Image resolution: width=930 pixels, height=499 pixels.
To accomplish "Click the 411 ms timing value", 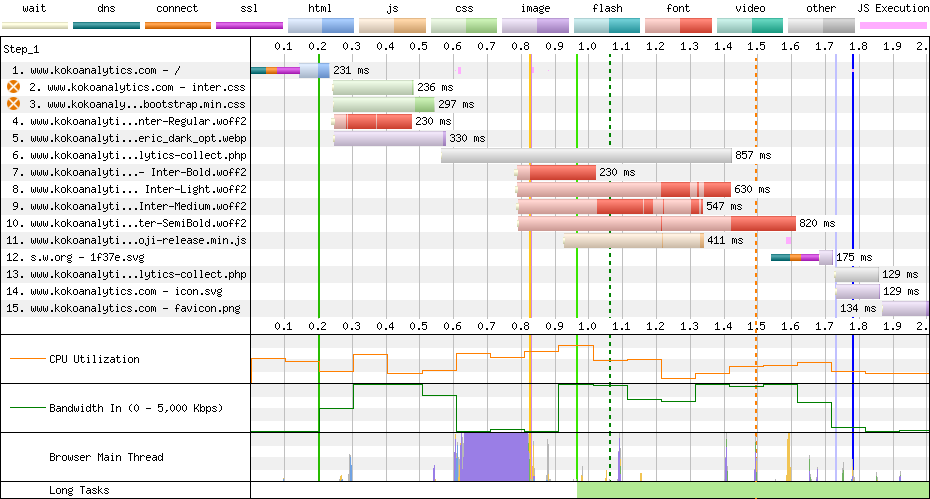I will click(x=725, y=240).
